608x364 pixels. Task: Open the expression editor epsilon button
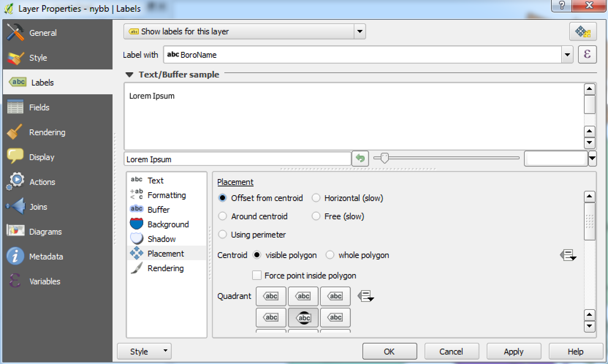point(587,54)
